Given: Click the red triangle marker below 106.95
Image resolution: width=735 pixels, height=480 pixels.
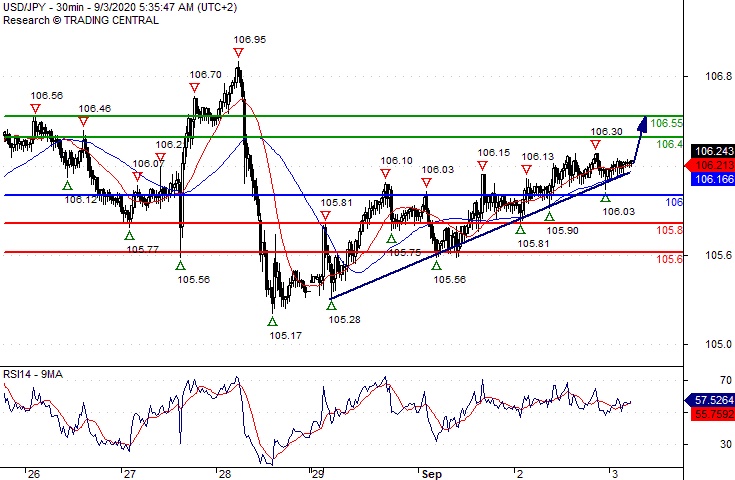Looking at the screenshot, I should (238, 52).
